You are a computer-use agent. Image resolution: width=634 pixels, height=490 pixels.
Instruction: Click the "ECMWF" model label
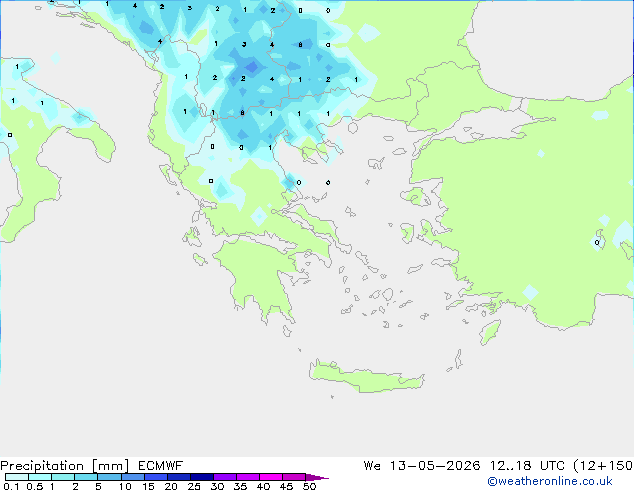[x=161, y=466]
